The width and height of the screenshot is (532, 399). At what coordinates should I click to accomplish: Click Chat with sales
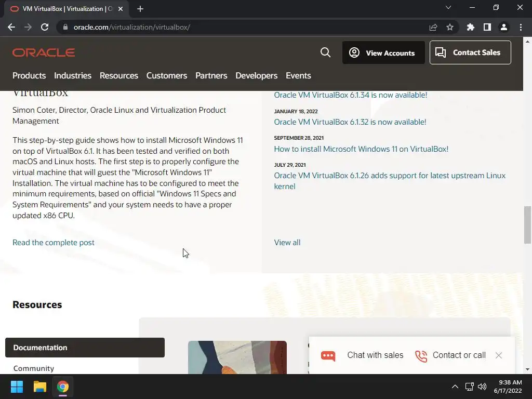point(375,355)
